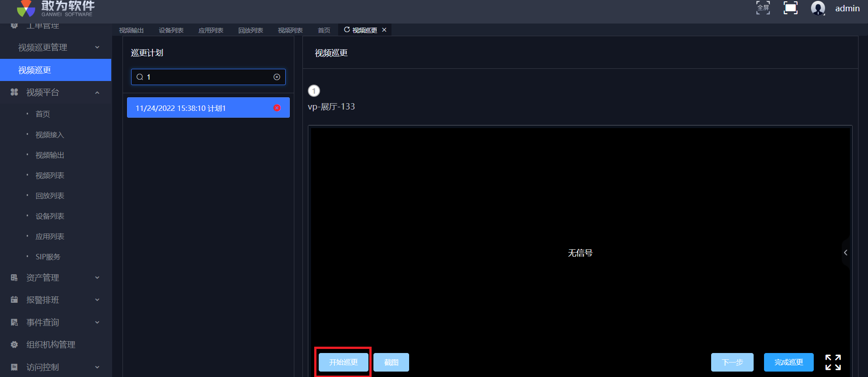Switch to the 回放列表 tab

250,30
